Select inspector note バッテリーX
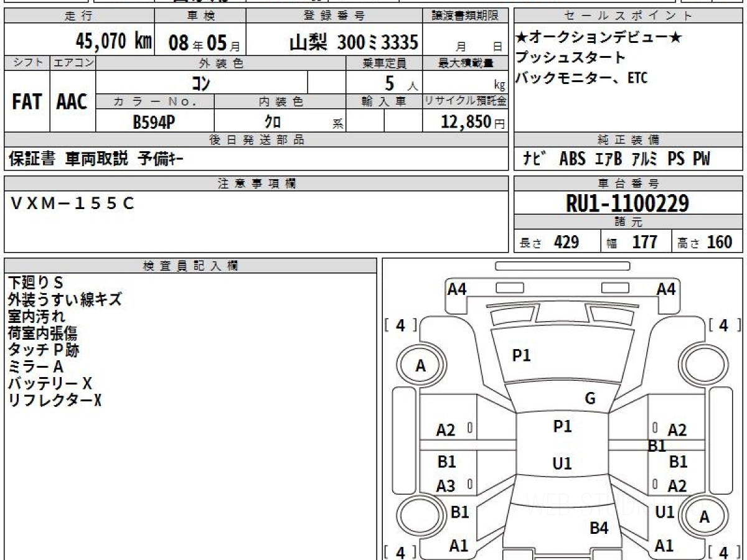The height and width of the screenshot is (560, 747). (x=50, y=383)
